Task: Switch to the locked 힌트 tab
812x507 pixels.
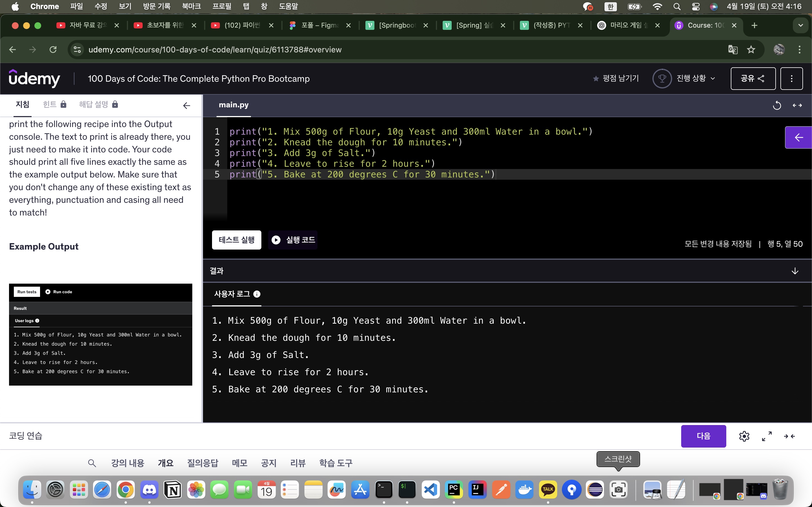Action: click(50, 104)
